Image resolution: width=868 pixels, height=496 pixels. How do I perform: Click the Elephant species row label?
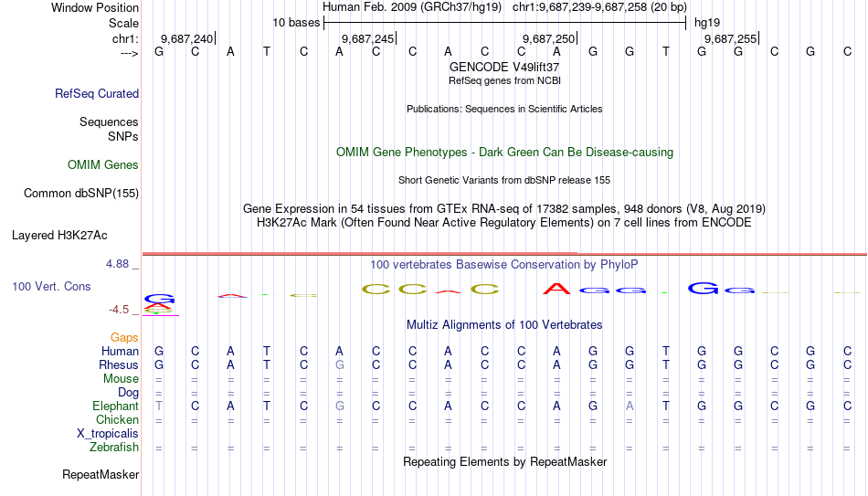point(116,406)
